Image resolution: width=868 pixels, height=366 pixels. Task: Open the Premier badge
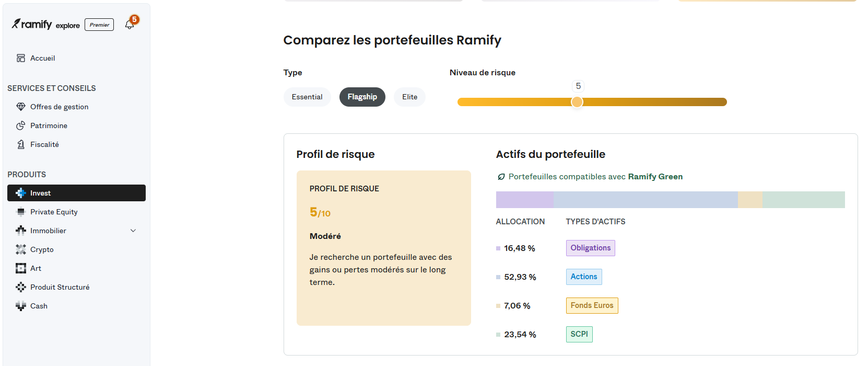pos(99,25)
